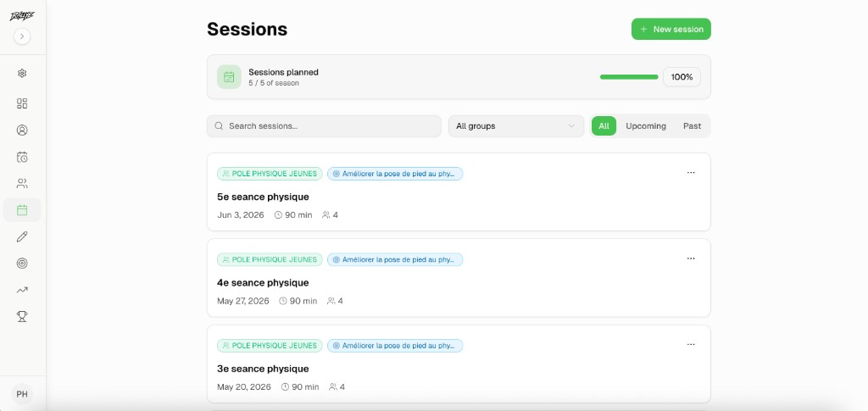This screenshot has width=868, height=411.
Task: Open the groups people icon in sidebar
Action: tap(22, 183)
